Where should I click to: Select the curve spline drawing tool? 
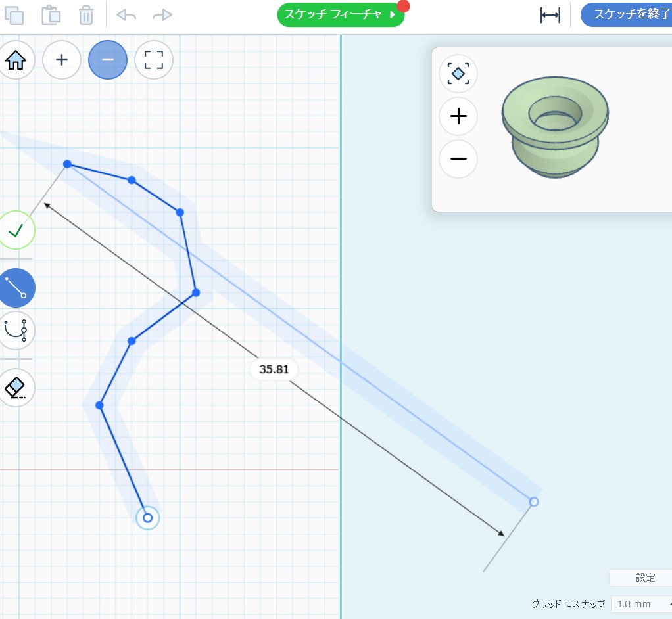[16, 331]
